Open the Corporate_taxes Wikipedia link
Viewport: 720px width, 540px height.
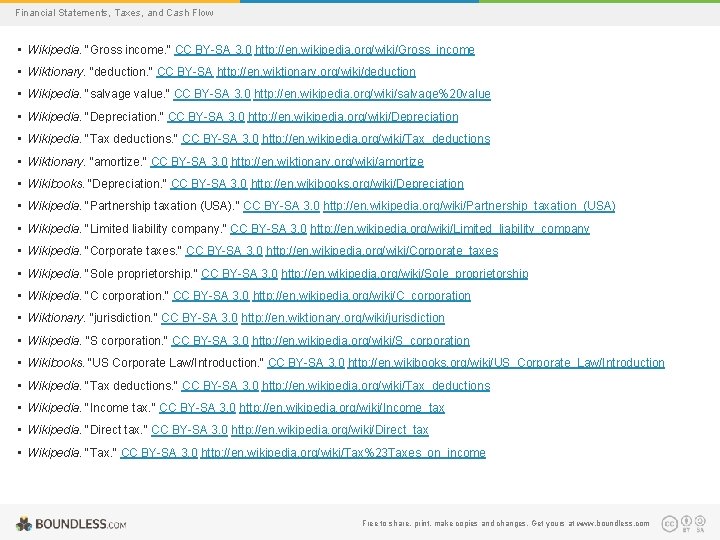pyautogui.click(x=382, y=251)
